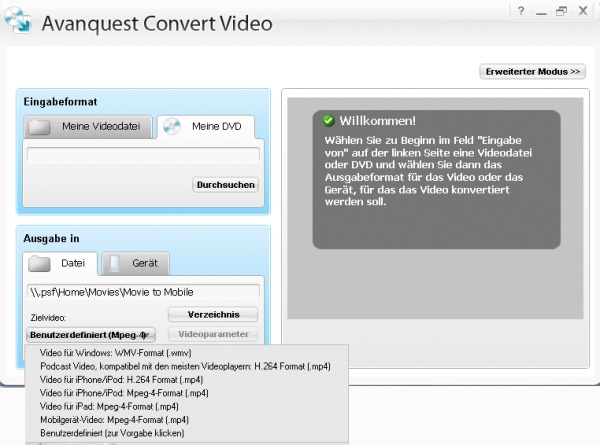Click the disc icon on Meine DVD tab
This screenshot has width=600, height=445.
point(172,126)
